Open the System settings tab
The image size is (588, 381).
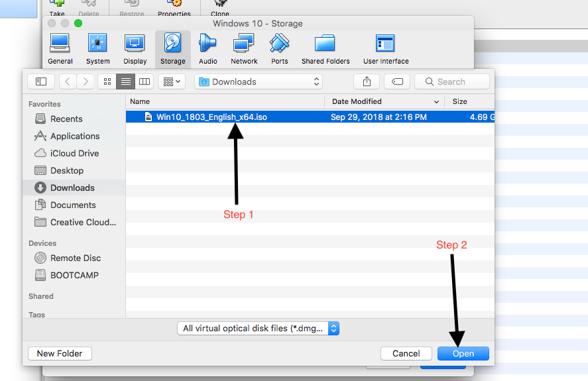coord(98,49)
